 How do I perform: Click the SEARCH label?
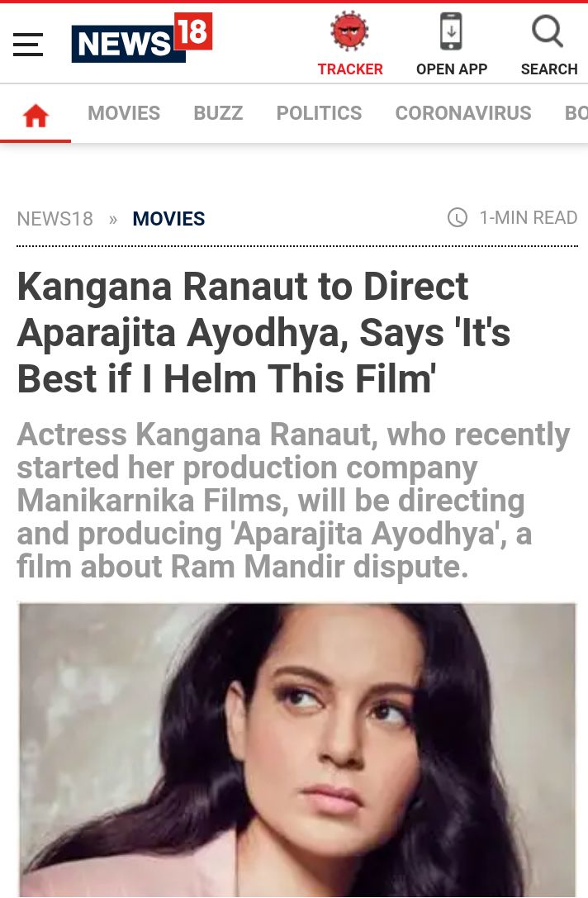[549, 69]
